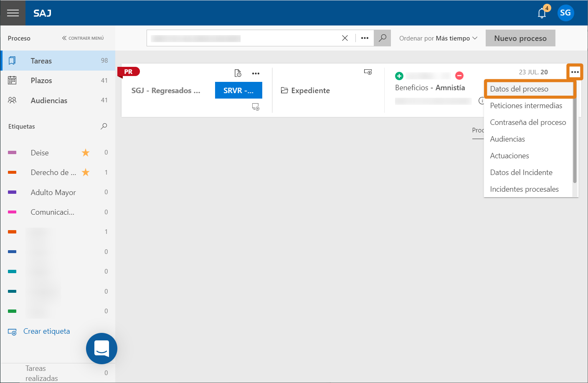Open the hamburger main menu
Screen dimensions: 588x383
(x=13, y=13)
